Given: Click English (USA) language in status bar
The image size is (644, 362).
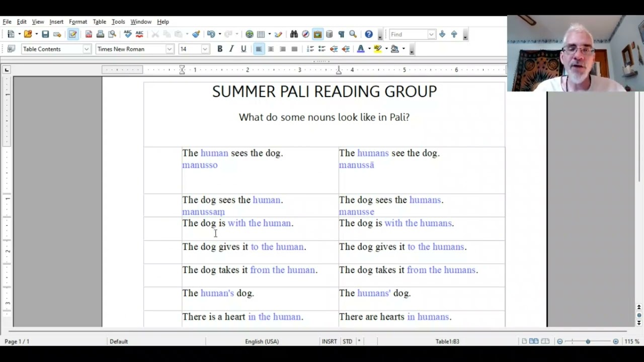Looking at the screenshot, I should coord(262,341).
